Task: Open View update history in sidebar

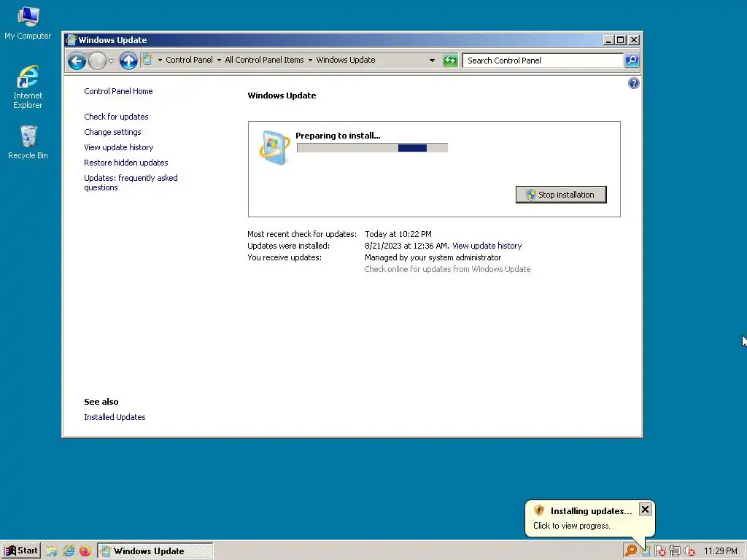Action: point(119,147)
